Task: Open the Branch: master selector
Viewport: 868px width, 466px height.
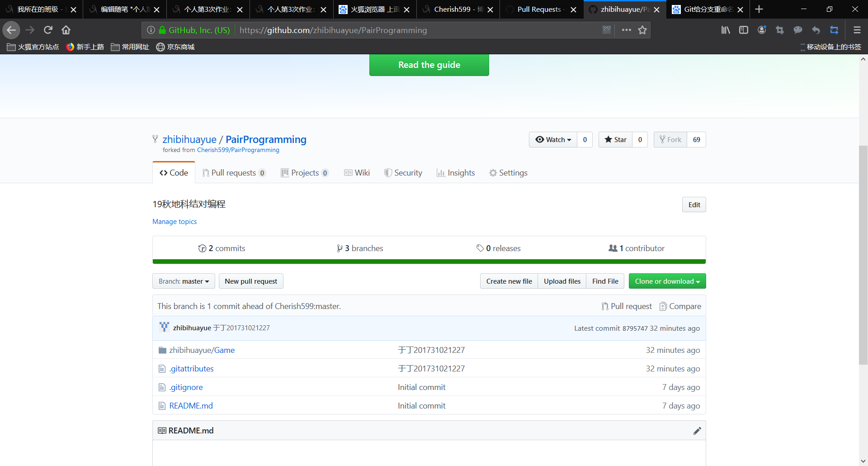Action: click(184, 281)
